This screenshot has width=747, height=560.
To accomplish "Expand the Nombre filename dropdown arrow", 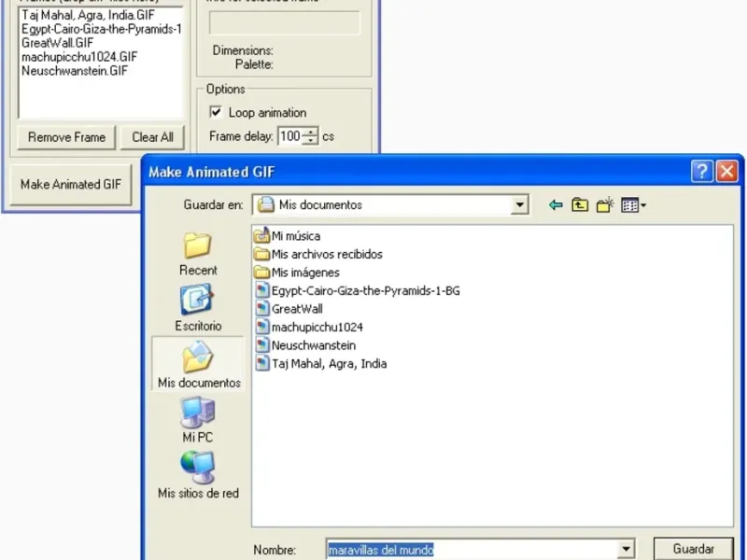I will (x=626, y=550).
